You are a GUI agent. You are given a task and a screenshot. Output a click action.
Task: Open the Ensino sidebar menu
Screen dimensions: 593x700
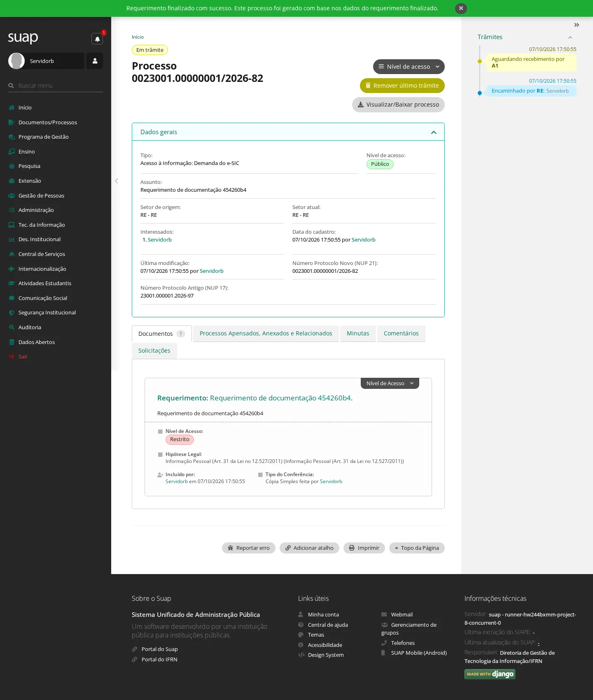click(26, 151)
